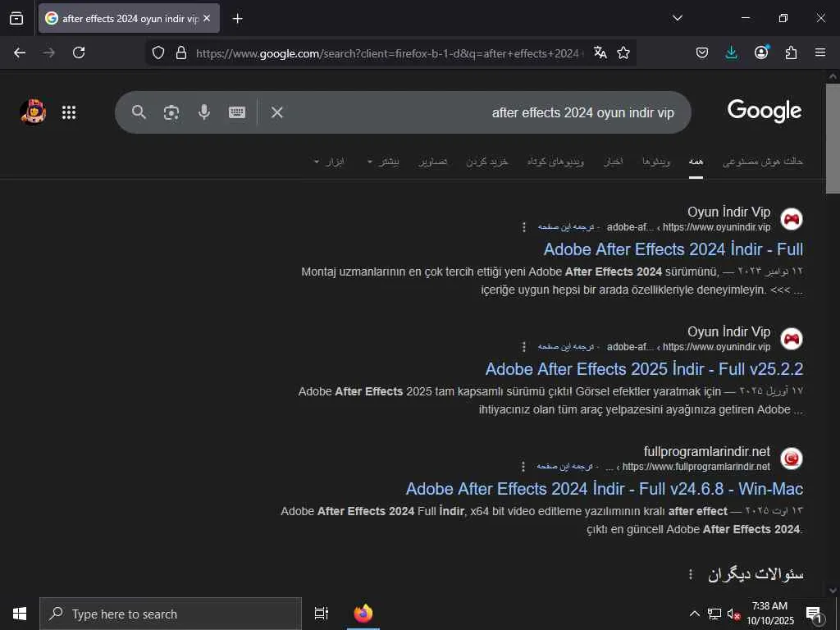
Task: Open tracking protection shield icon
Action: click(x=158, y=52)
